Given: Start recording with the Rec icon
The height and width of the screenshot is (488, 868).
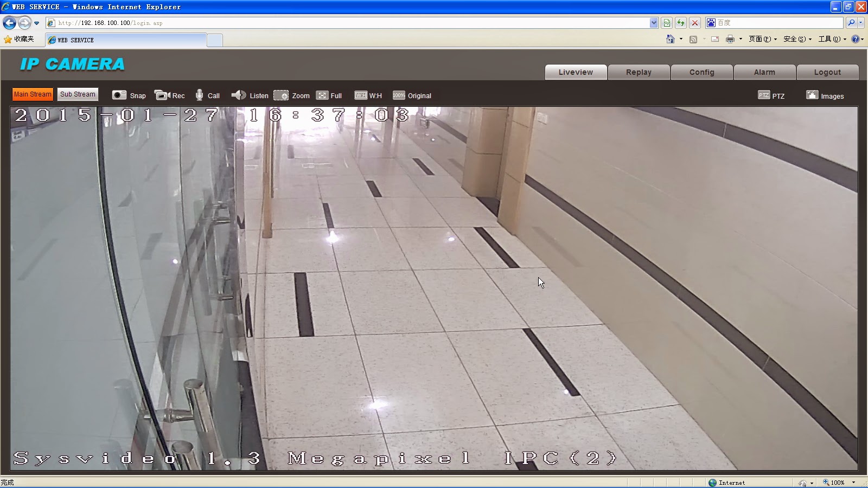Looking at the screenshot, I should [x=171, y=95].
